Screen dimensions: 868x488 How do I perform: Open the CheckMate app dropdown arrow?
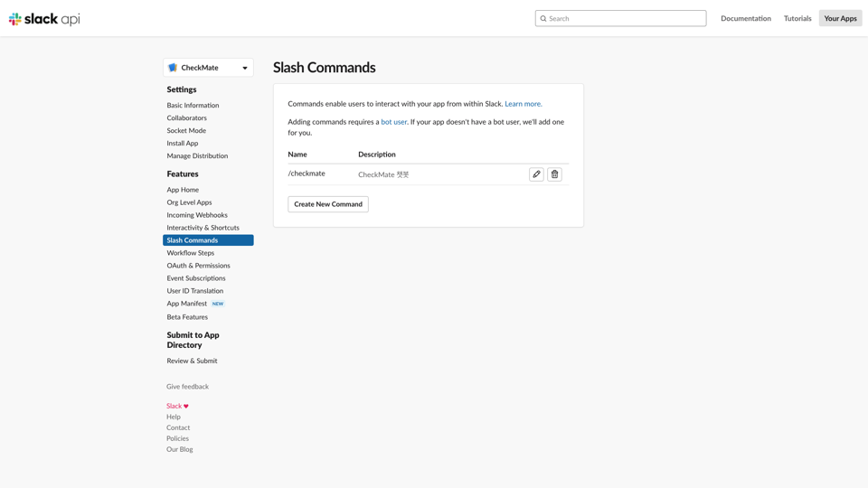tap(245, 68)
